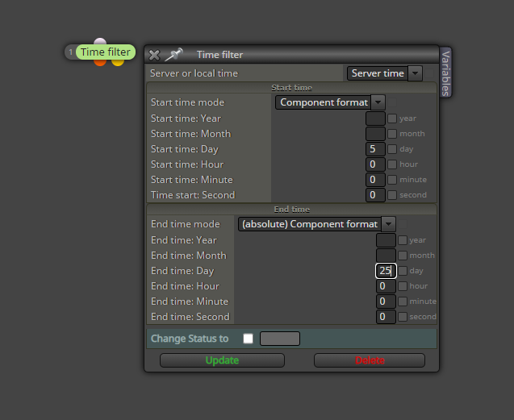514x420 pixels.
Task: Edit the Start time Hour field
Action: coord(375,164)
